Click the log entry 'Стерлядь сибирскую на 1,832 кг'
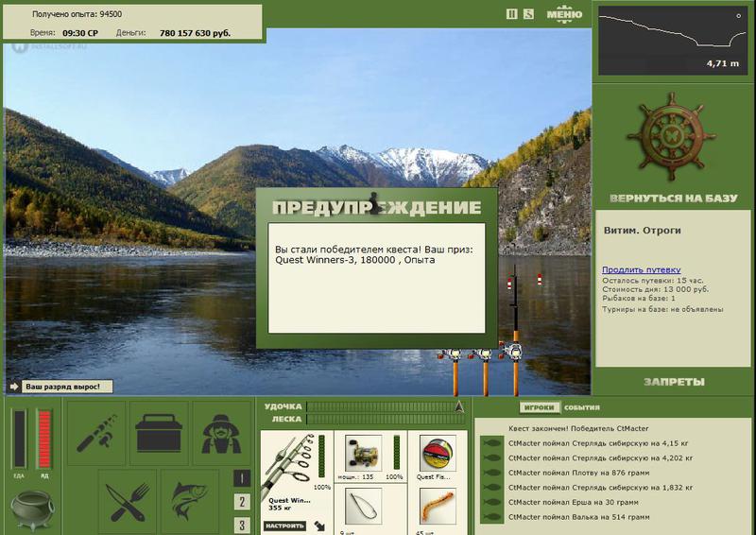The height and width of the screenshot is (535, 756). tap(600, 487)
